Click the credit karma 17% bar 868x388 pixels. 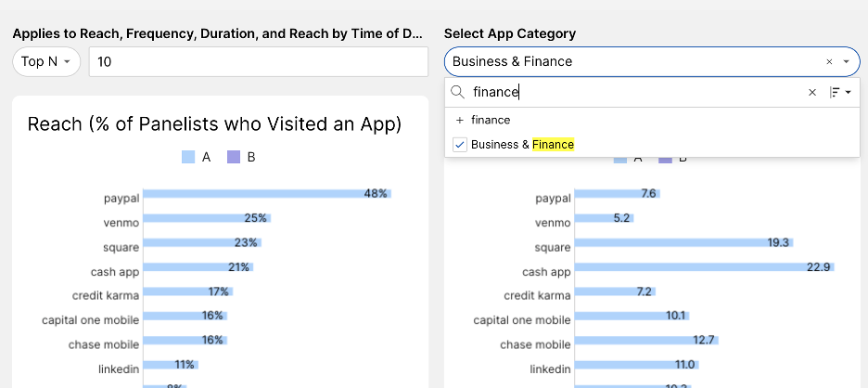pyautogui.click(x=187, y=291)
